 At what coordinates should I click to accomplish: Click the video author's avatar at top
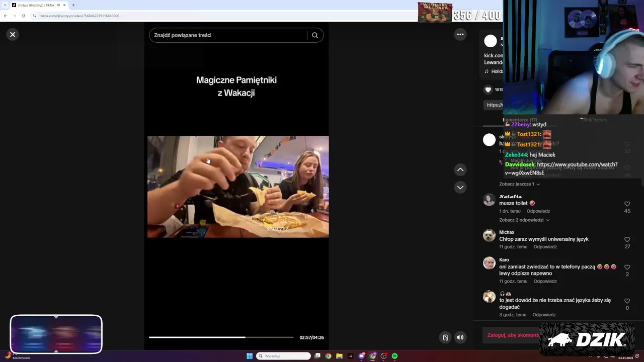coord(491,41)
